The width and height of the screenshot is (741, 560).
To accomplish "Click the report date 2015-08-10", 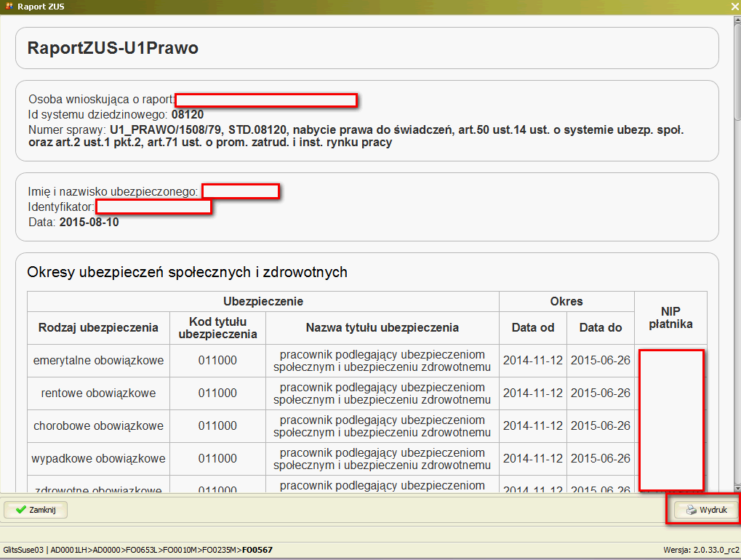I will click(89, 222).
